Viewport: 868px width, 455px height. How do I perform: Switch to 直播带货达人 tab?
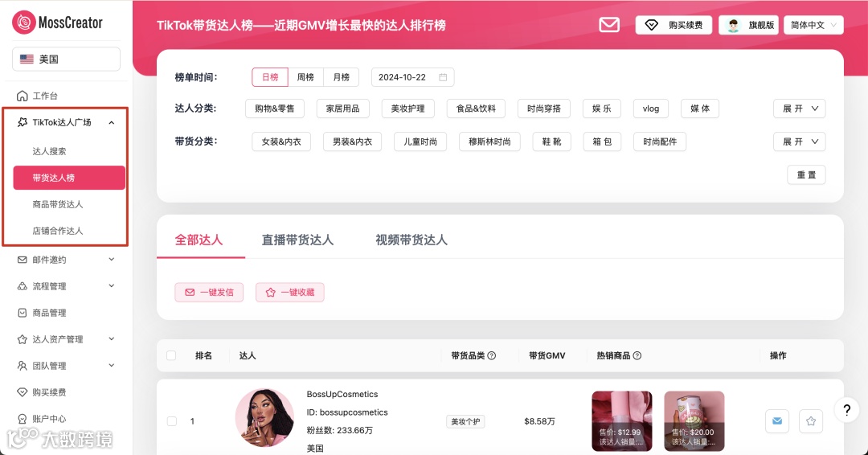pyautogui.click(x=298, y=240)
